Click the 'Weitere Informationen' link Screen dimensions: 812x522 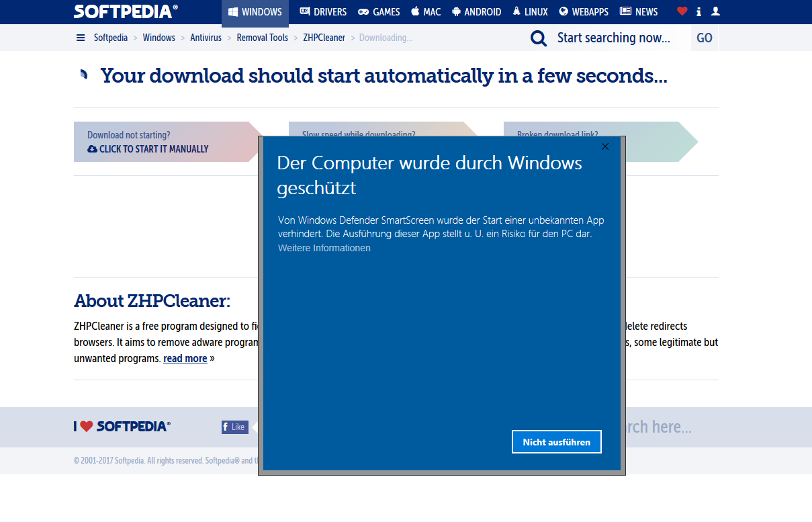click(324, 248)
